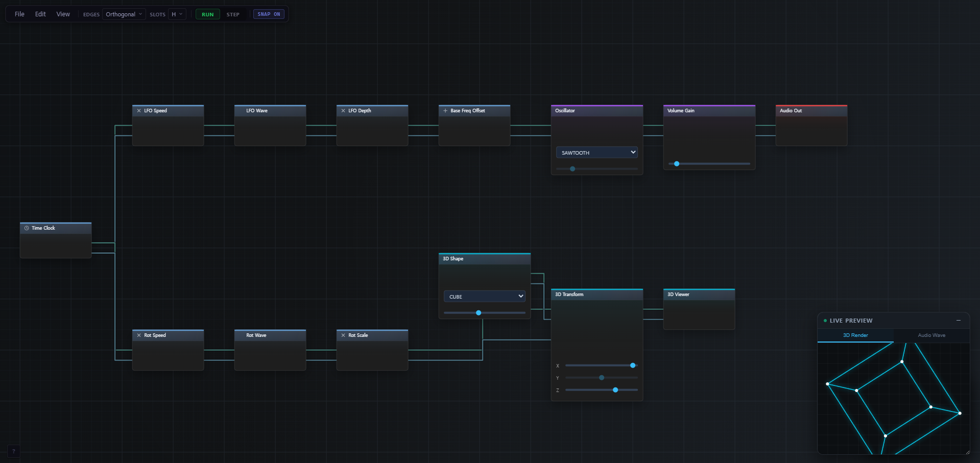Open the Edit menu
The height and width of the screenshot is (463, 980).
pyautogui.click(x=40, y=14)
